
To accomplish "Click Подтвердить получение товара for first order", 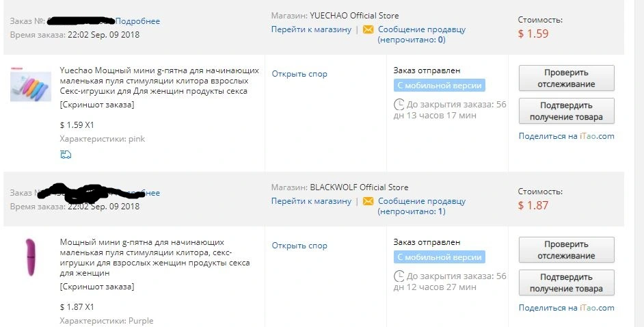I will coord(566,111).
